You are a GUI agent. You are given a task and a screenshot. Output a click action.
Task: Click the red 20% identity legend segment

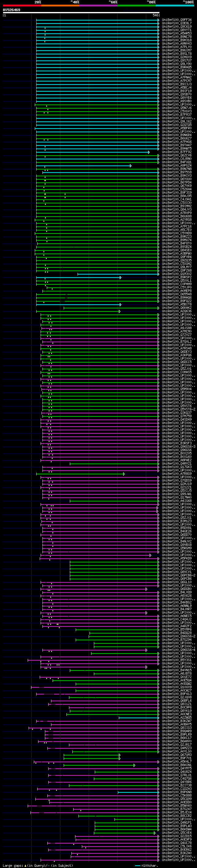[x=22, y=6]
